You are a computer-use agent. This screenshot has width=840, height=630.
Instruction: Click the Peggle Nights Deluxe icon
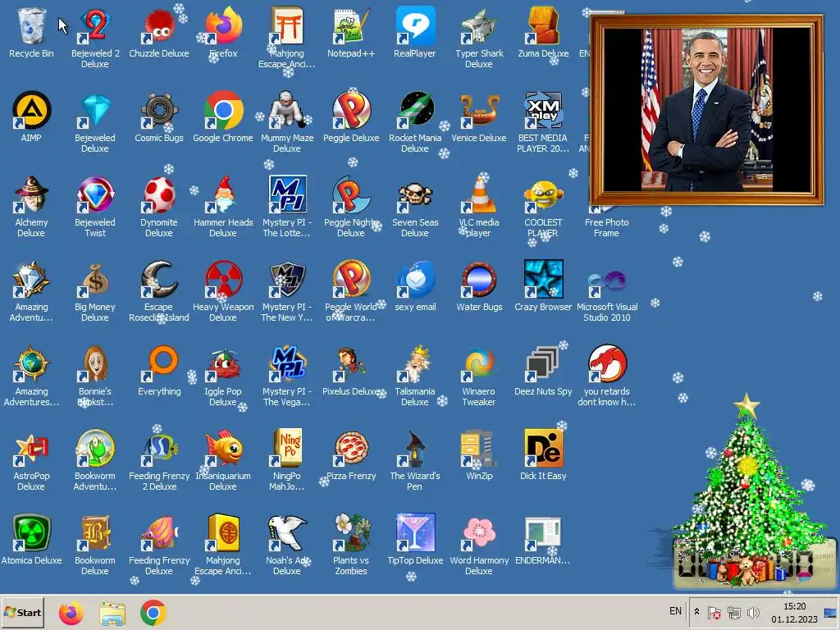coord(351,194)
